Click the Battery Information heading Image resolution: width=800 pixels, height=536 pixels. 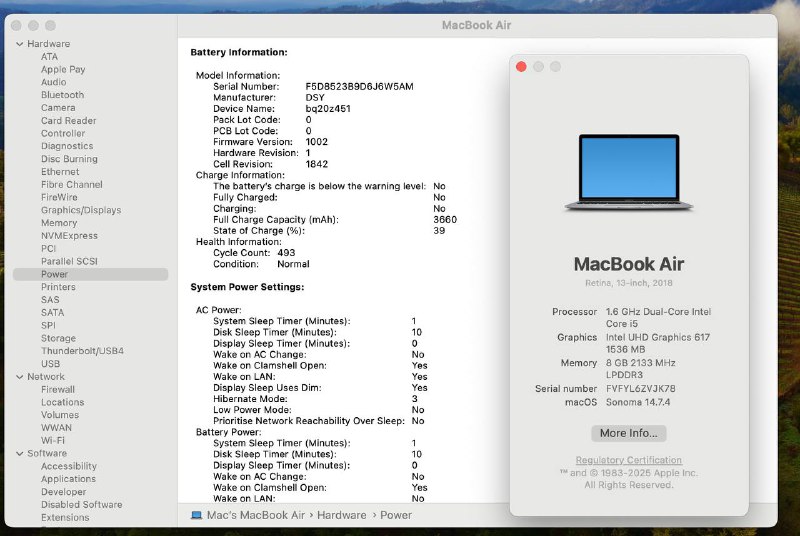[239, 53]
